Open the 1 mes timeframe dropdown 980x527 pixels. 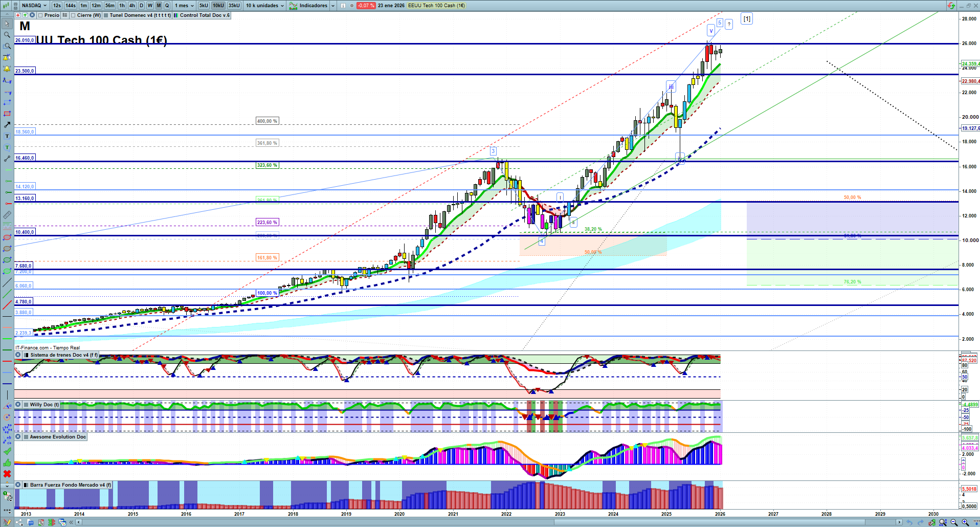[x=184, y=6]
